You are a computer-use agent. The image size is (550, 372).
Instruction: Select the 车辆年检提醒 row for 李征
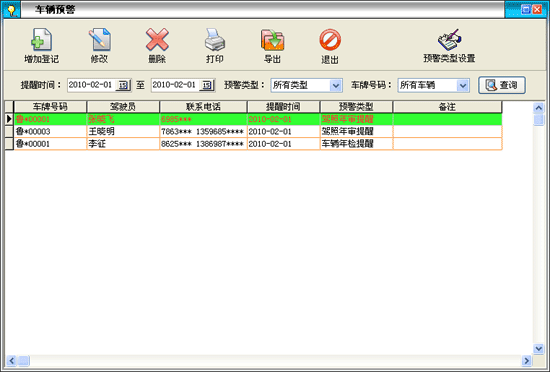pos(258,144)
